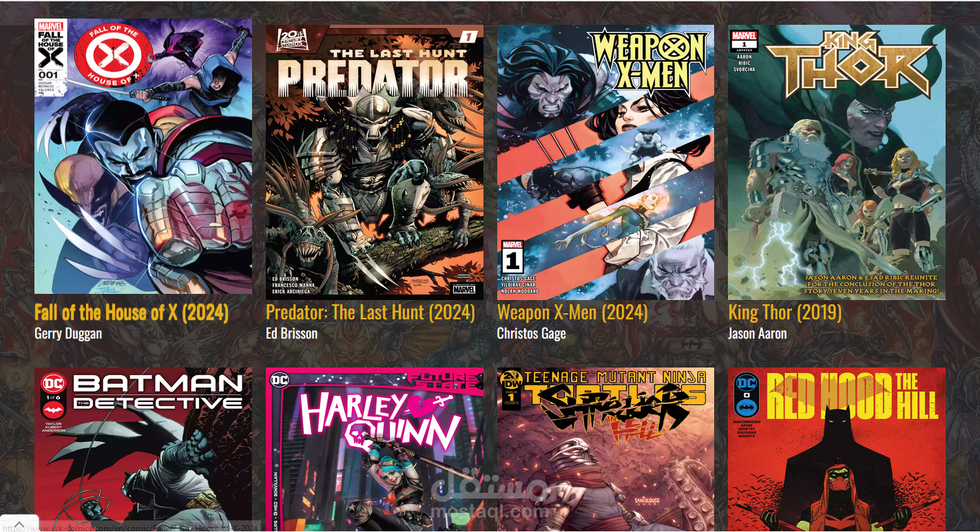Open Predator: The Last Hunt cover image

point(375,162)
